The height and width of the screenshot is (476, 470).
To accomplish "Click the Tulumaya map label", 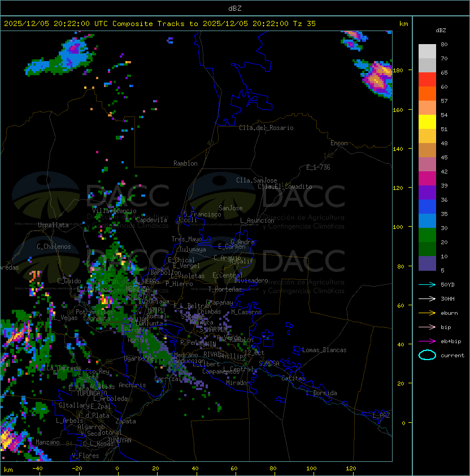I will (x=193, y=249).
